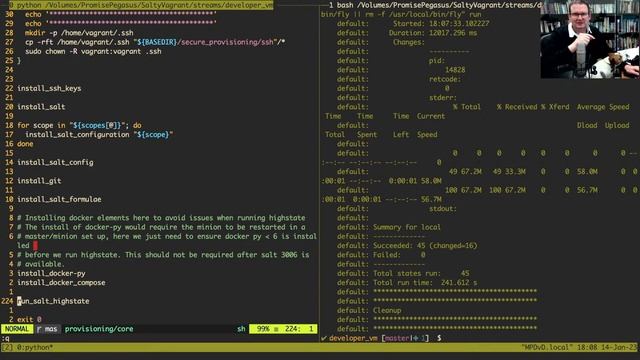Click the comment 'before we run highstate'

tap(163, 255)
